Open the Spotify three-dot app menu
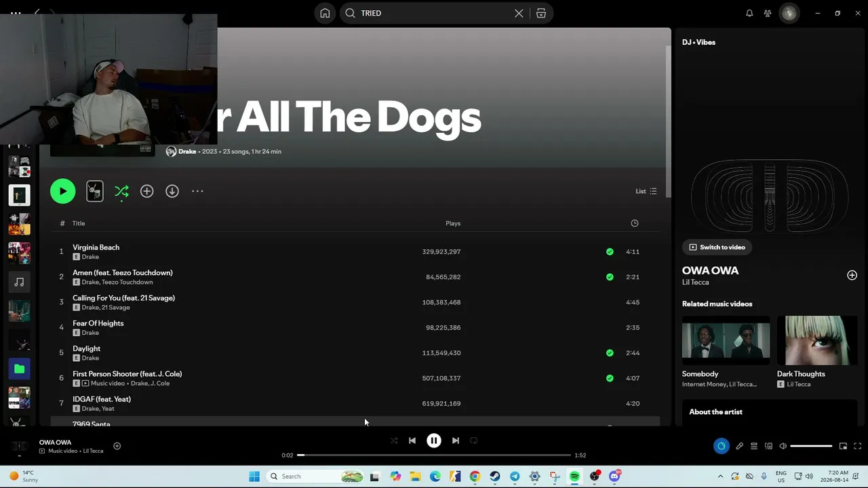 coord(15,13)
